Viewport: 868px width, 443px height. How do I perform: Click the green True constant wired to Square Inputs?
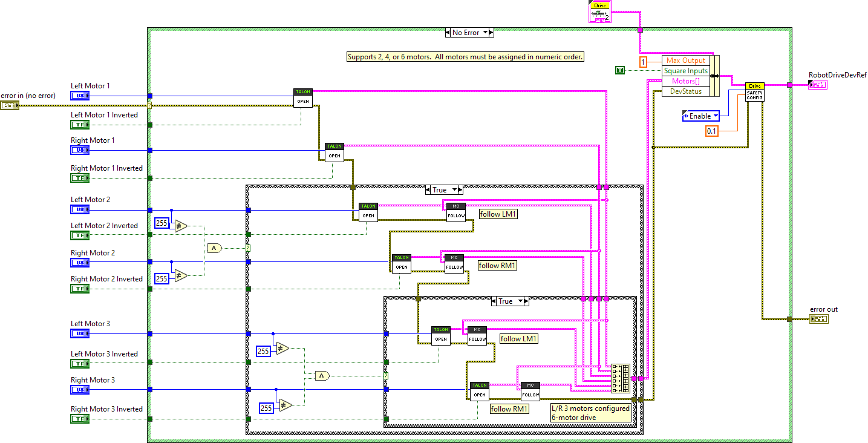[x=619, y=70]
